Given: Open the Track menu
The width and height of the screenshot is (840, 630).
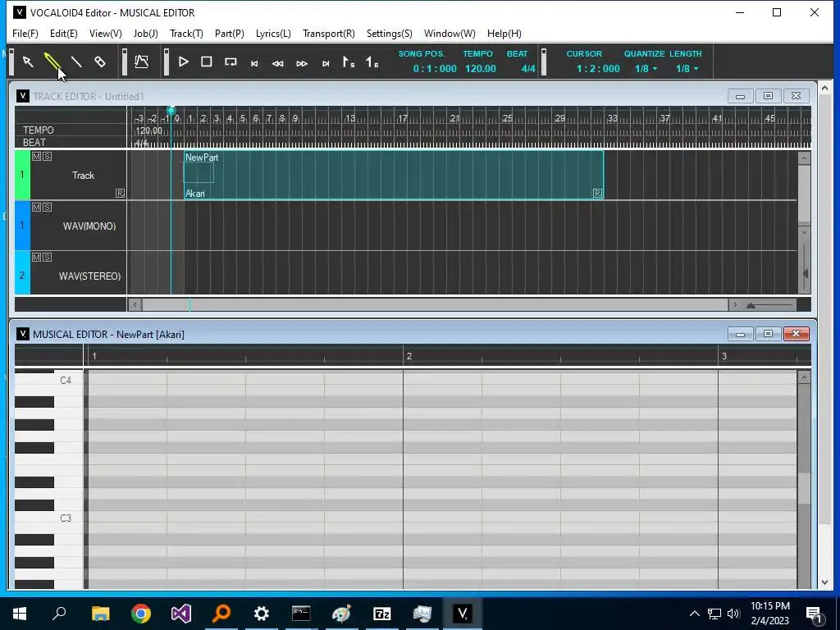Looking at the screenshot, I should point(186,33).
